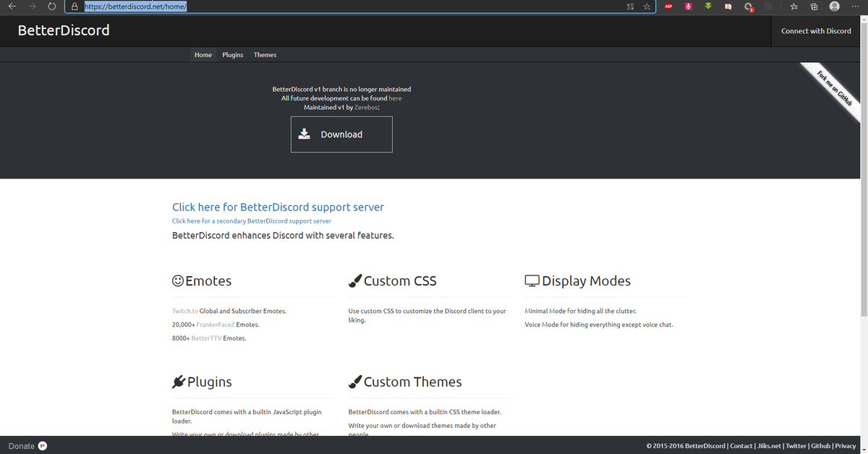Open the Github footer link

click(820, 446)
